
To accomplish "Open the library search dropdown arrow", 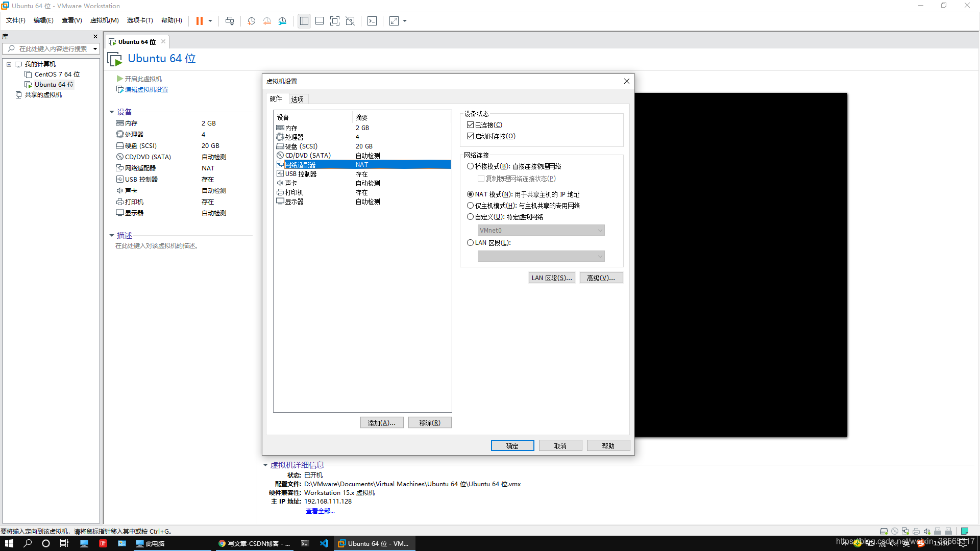I will click(95, 48).
